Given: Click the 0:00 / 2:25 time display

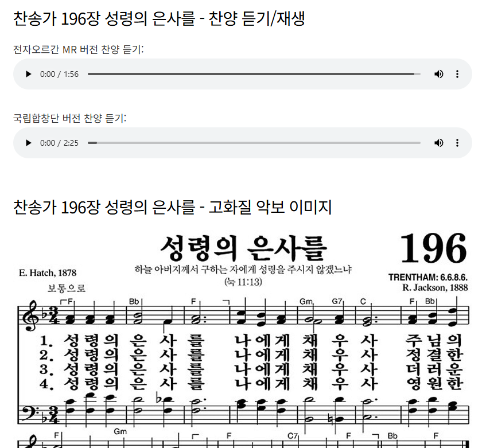Looking at the screenshot, I should [x=59, y=143].
